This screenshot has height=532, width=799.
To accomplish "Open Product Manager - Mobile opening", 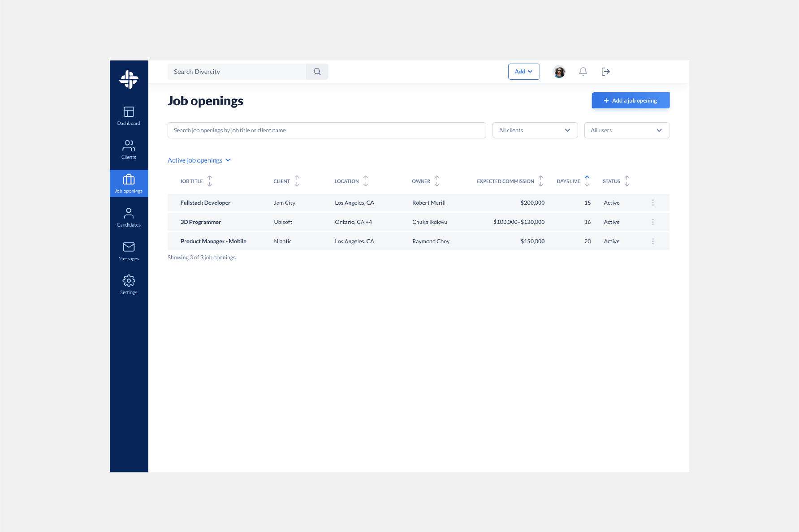I will click(x=213, y=241).
